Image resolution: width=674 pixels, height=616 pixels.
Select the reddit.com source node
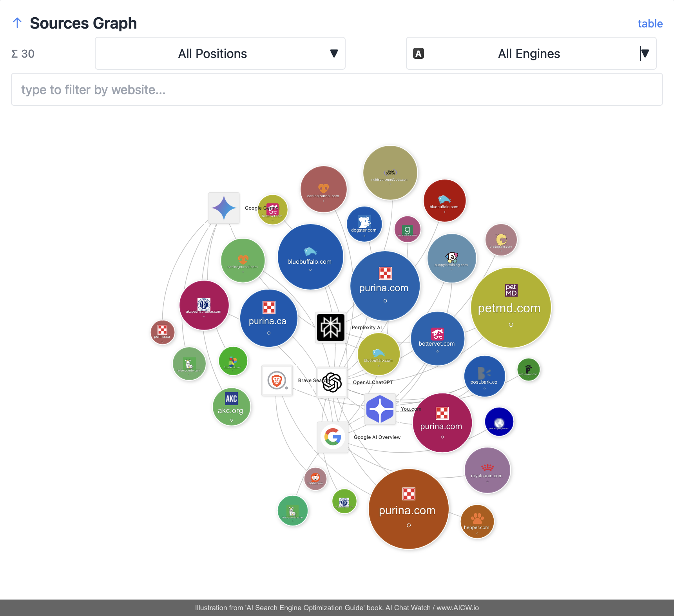(315, 479)
